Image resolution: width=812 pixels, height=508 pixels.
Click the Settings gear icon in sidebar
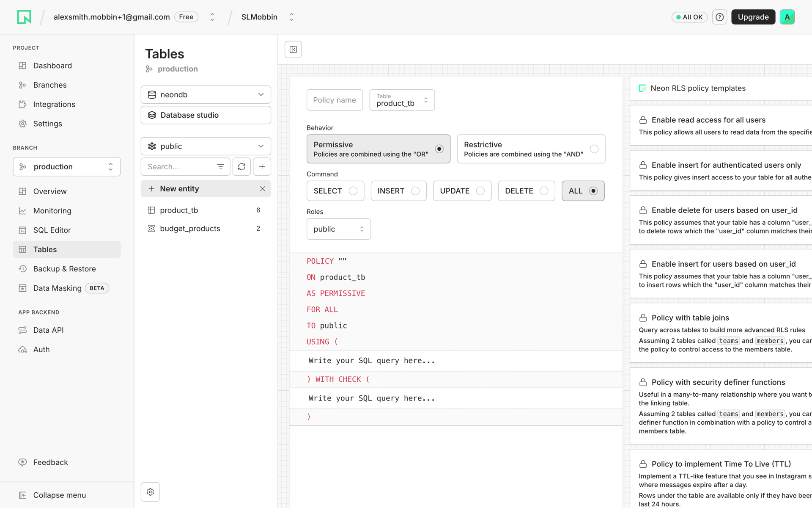pos(22,124)
